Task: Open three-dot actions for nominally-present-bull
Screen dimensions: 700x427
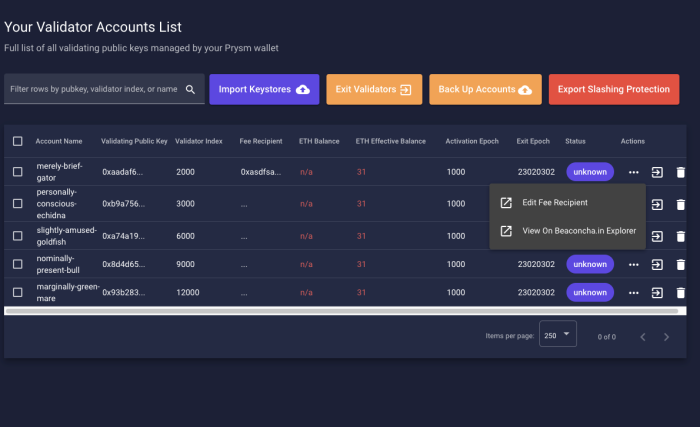Action: point(633,264)
